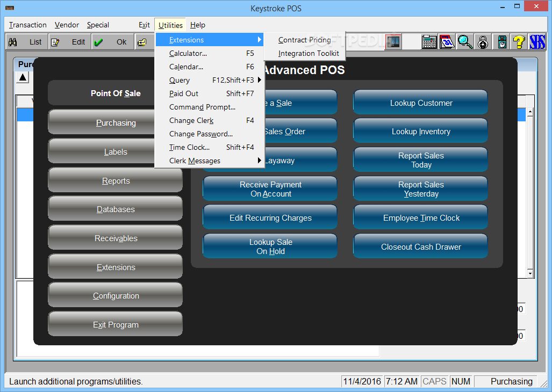Expand the Query submenu arrow entry
This screenshot has width=552, height=392.
point(210,80)
